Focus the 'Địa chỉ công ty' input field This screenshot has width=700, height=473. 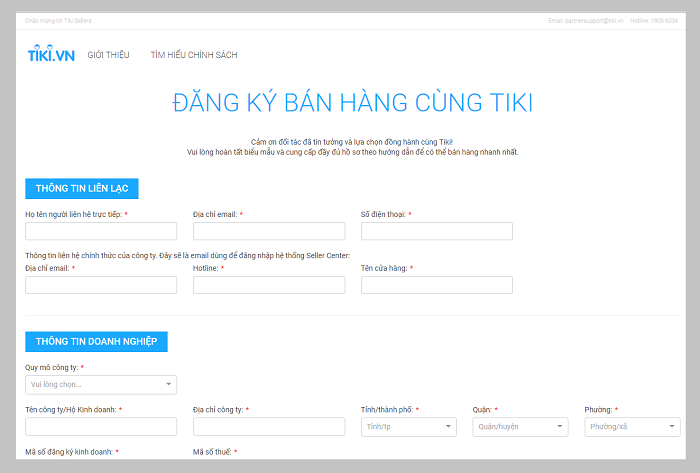(269, 427)
